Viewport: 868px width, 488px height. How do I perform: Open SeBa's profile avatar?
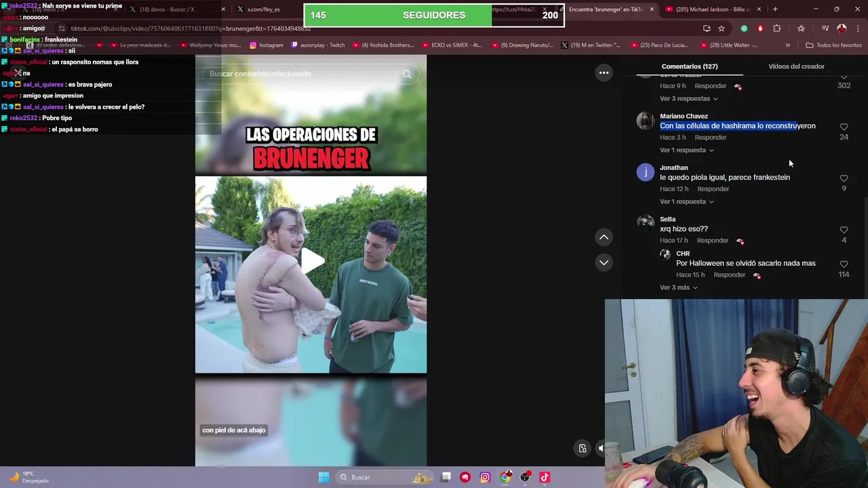pos(645,224)
